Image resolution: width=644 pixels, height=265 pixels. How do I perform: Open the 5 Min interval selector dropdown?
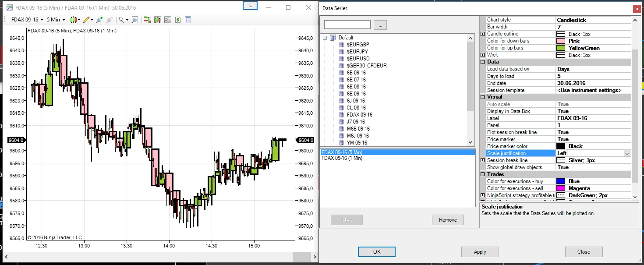pos(56,20)
